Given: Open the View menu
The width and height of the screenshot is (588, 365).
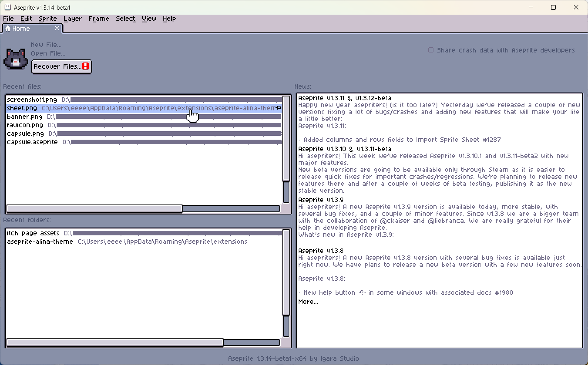Looking at the screenshot, I should point(149,19).
